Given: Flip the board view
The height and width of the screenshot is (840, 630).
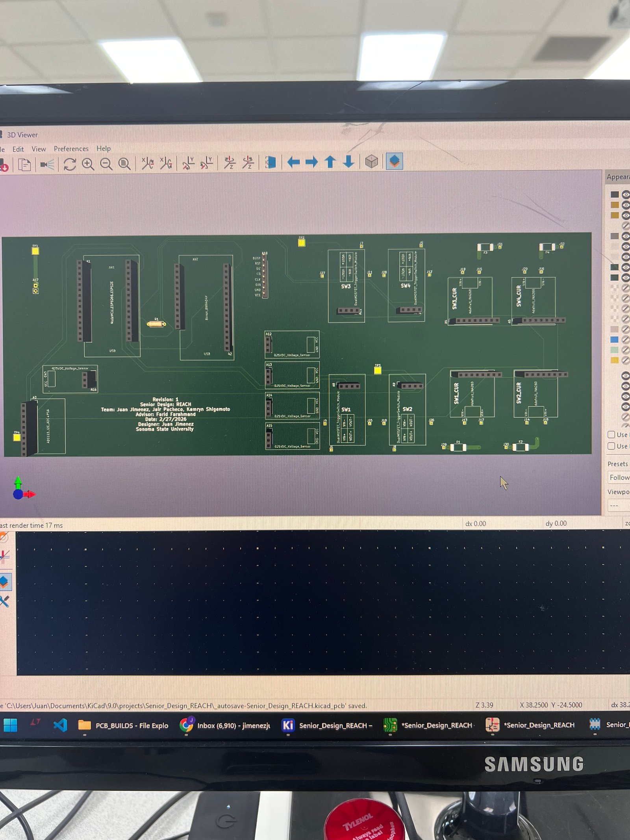Looking at the screenshot, I should [271, 162].
